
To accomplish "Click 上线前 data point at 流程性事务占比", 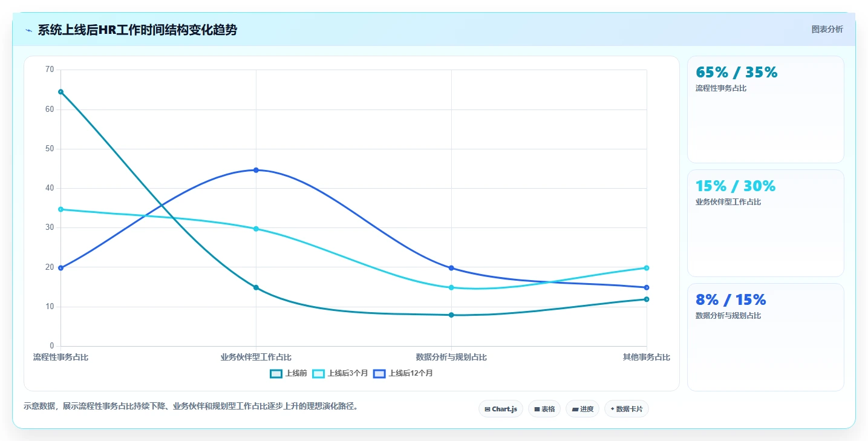I will (60, 92).
